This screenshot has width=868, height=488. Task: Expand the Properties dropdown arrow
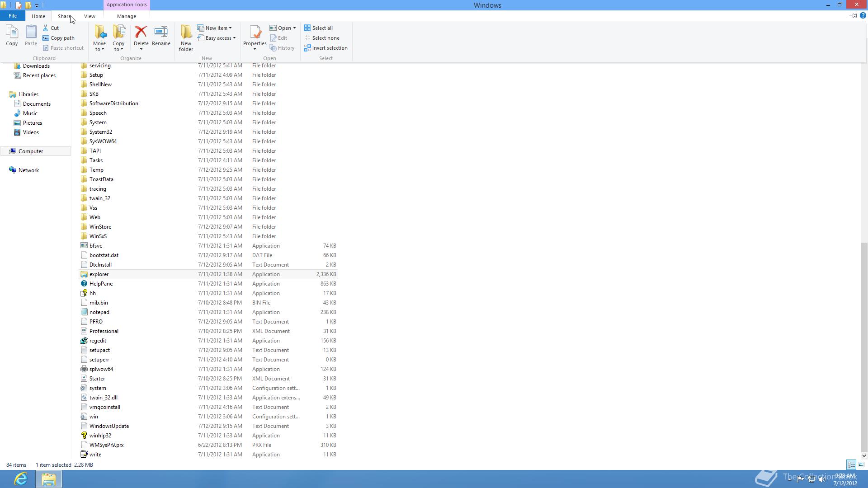(255, 49)
